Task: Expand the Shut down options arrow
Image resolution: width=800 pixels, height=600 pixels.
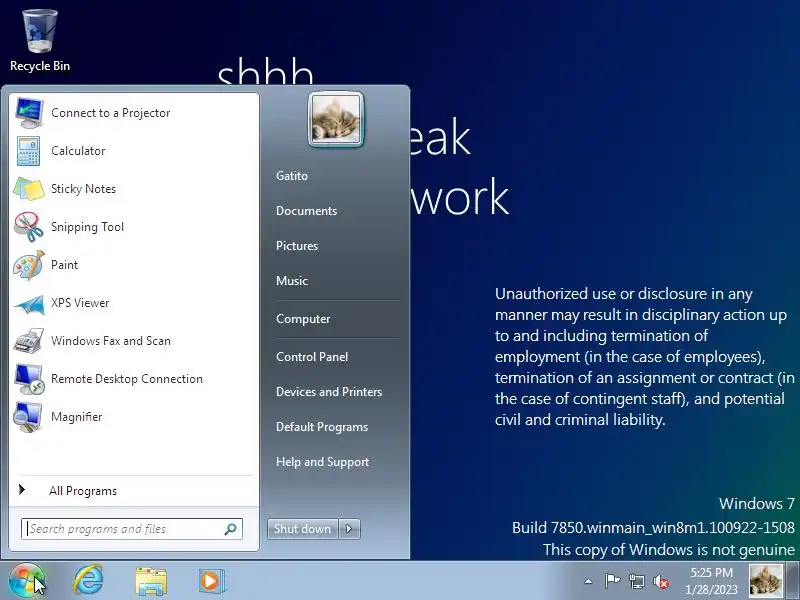Action: 349,529
